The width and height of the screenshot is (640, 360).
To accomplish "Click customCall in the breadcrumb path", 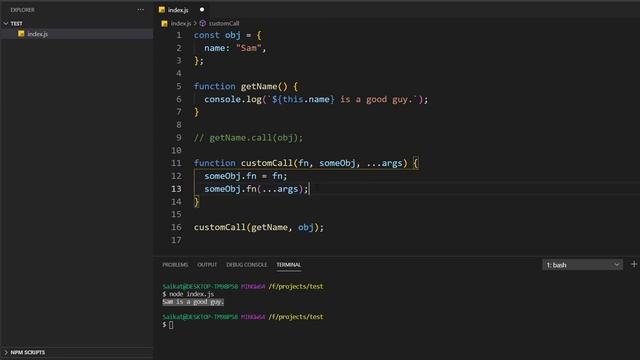I will coord(224,24).
